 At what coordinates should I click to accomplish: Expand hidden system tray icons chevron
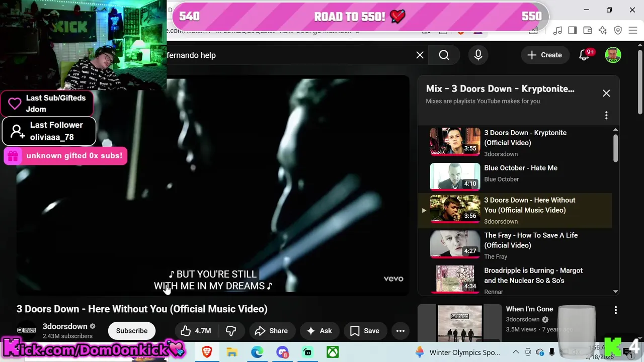click(516, 352)
